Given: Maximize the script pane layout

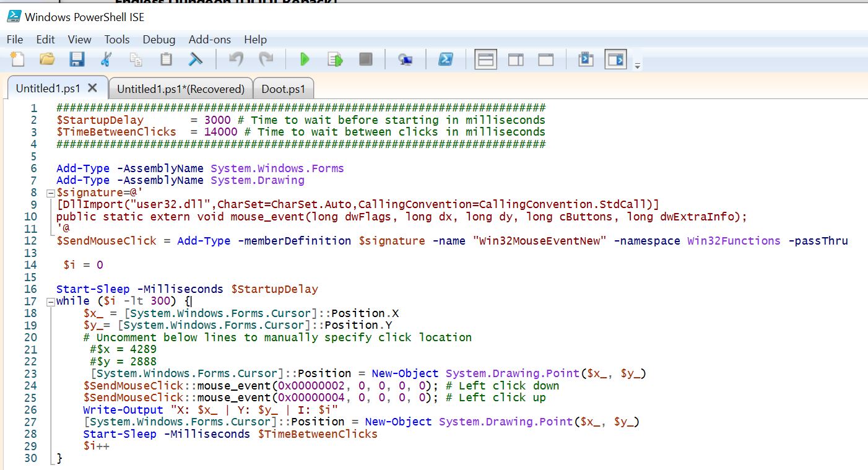Looking at the screenshot, I should tap(545, 59).
